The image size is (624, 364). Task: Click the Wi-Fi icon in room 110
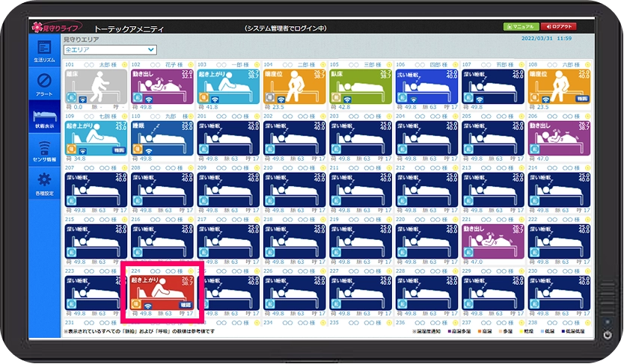point(150,151)
